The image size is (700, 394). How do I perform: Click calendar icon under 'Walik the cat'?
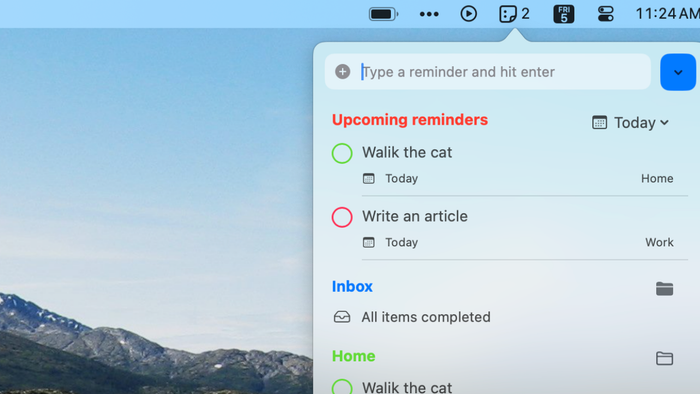[x=368, y=178]
